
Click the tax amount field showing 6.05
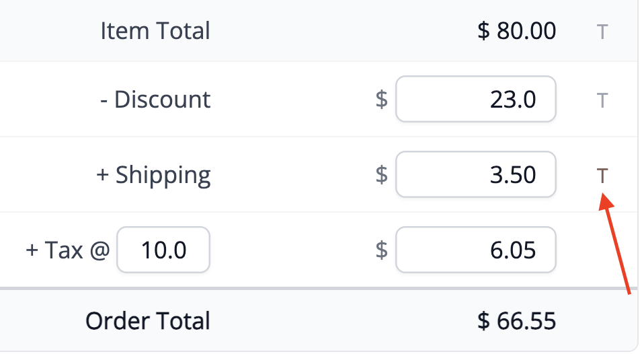click(x=476, y=250)
